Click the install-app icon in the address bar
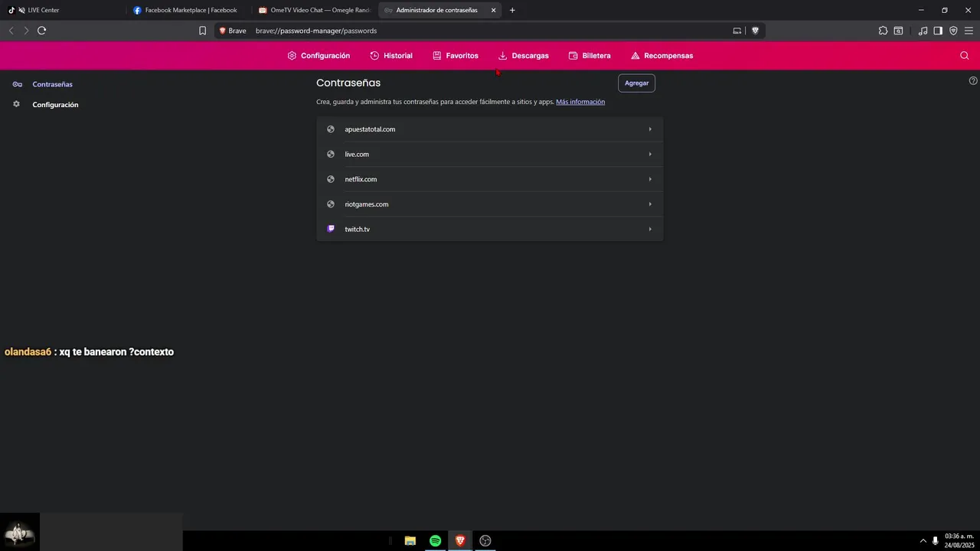Screen dimensions: 980x551 (737, 31)
